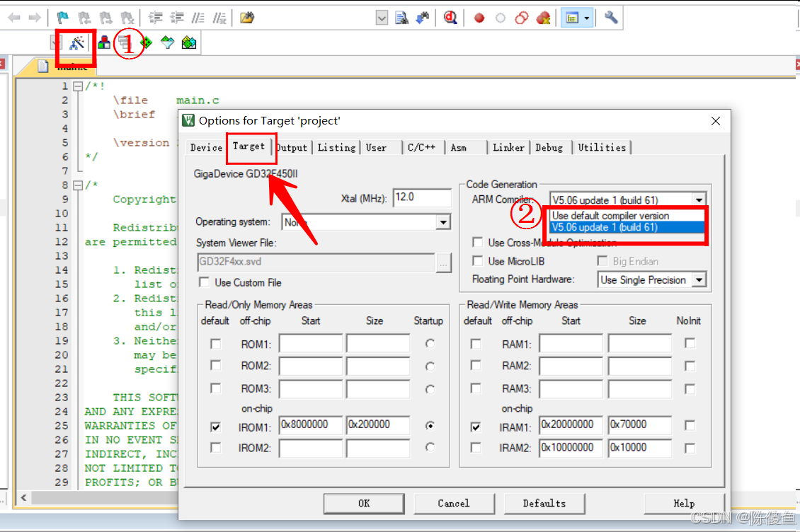The height and width of the screenshot is (532, 800).
Task: Click the Select Software Packs icon
Action: pos(167,43)
